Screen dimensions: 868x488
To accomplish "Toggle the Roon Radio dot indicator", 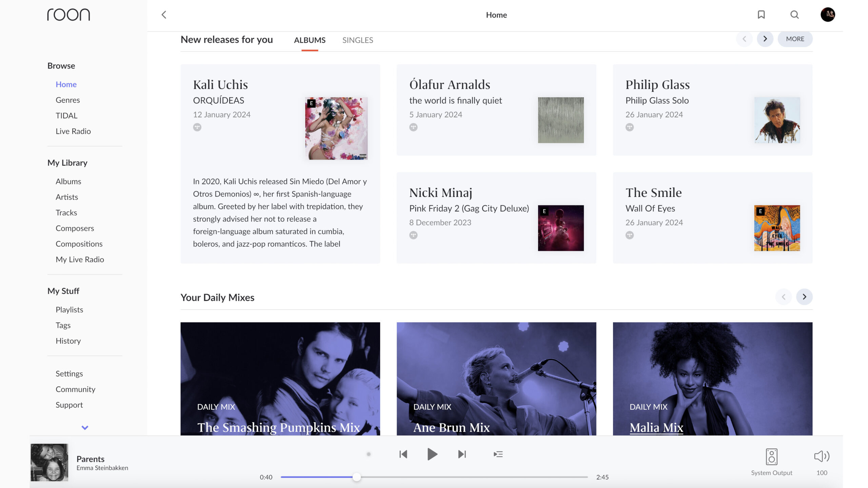I will click(x=369, y=454).
